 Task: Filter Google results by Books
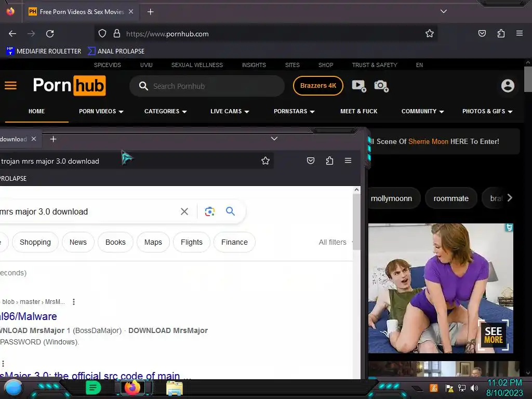click(115, 242)
